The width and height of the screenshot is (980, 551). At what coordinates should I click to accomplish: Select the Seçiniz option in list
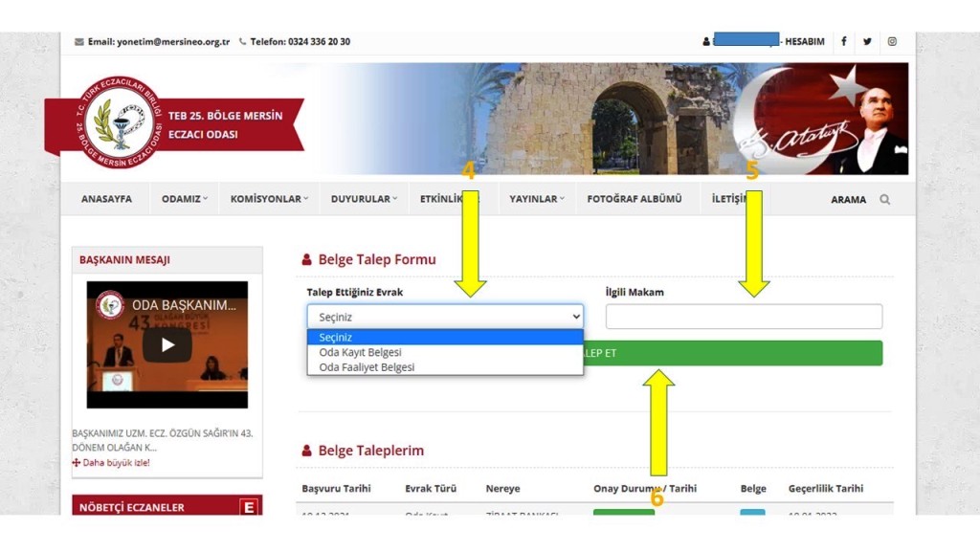click(336, 337)
